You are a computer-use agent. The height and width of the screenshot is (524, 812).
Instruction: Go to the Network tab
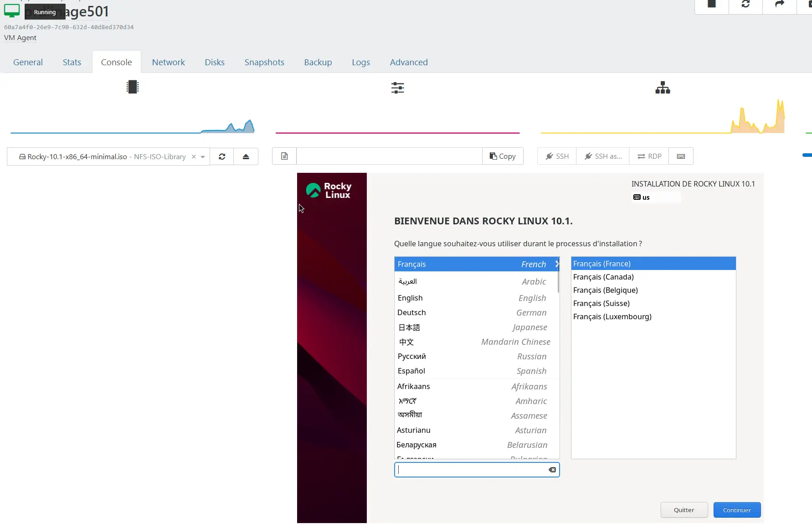tap(168, 62)
